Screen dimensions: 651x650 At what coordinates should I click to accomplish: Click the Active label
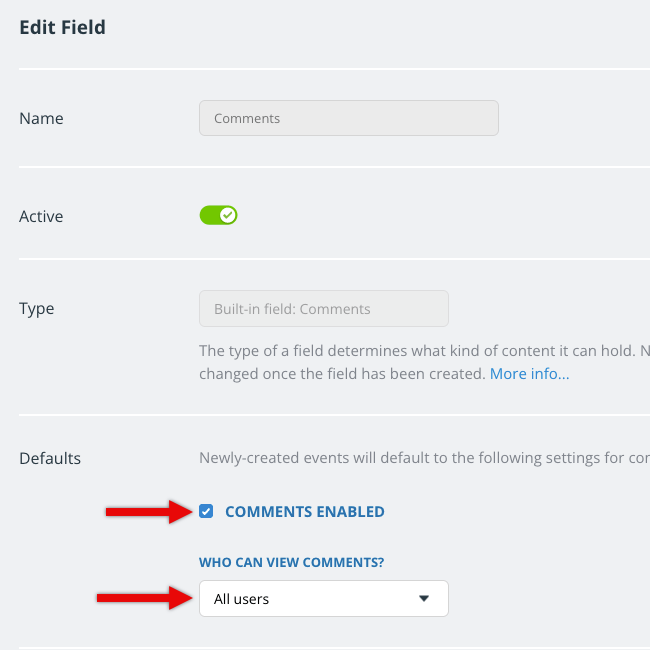[x=41, y=216]
